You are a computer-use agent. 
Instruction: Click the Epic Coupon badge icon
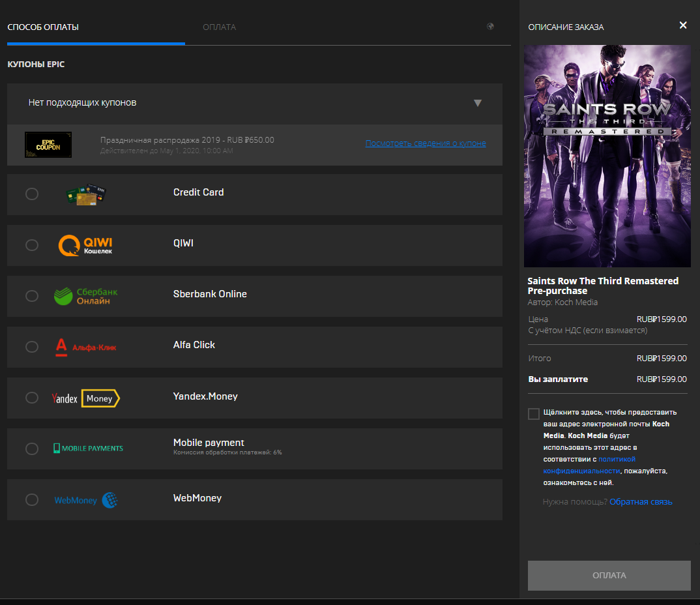click(x=48, y=144)
